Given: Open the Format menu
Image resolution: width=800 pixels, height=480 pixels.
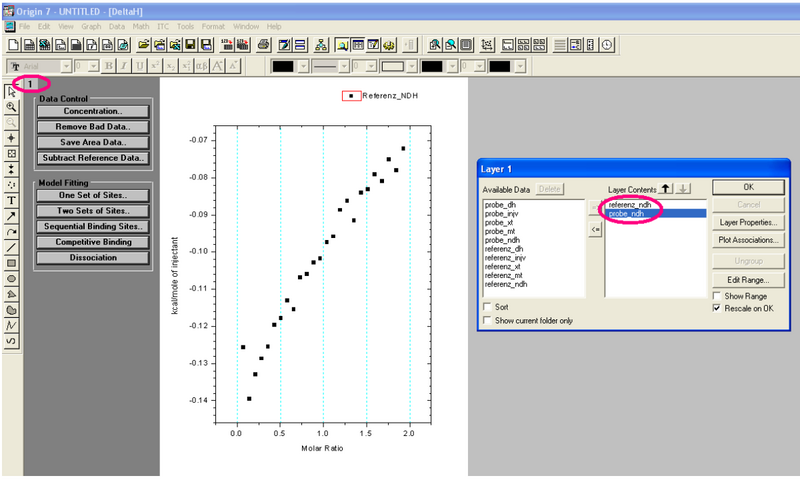Looking at the screenshot, I should click(x=213, y=27).
